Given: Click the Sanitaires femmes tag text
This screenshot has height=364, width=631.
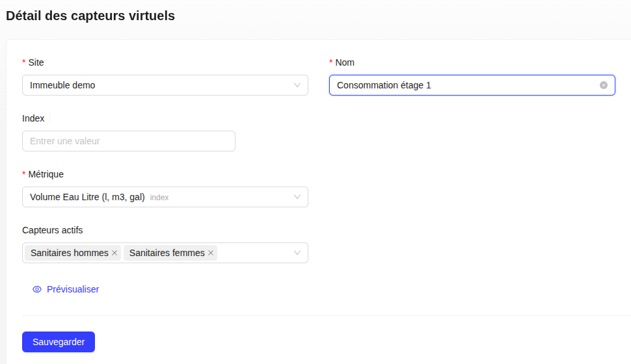Looking at the screenshot, I should click(x=167, y=253).
